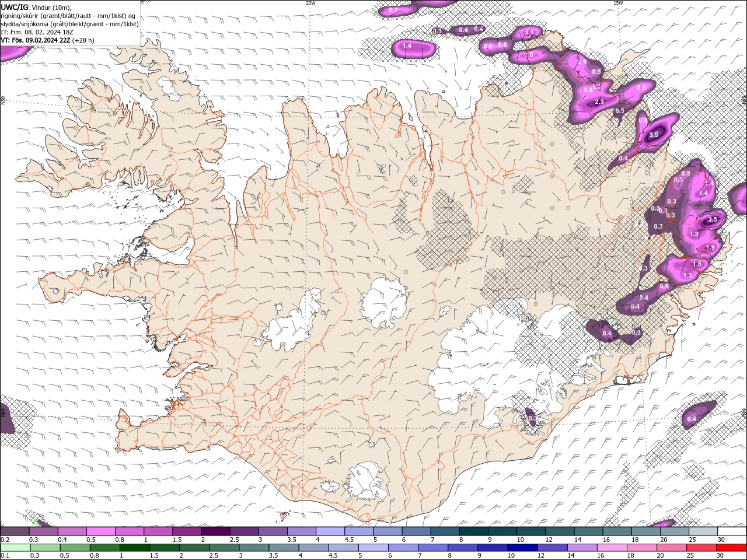Image resolution: width=747 pixels, height=560 pixels.
Task: Click the '20W' longitude label
Action: coord(311,3)
